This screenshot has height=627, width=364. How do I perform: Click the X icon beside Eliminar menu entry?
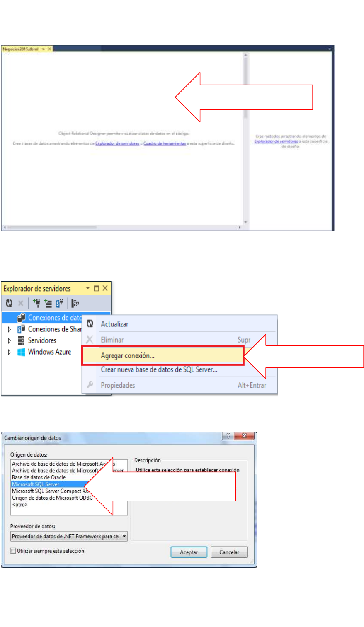(x=90, y=340)
